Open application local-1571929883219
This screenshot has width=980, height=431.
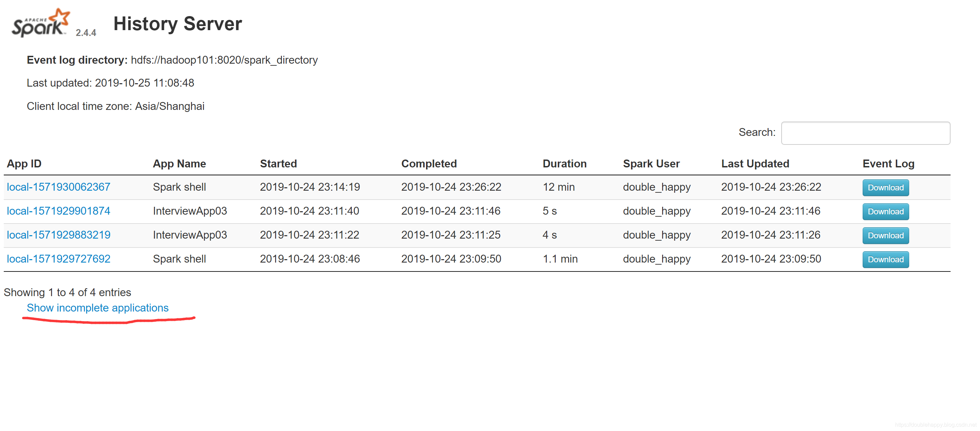click(x=59, y=235)
